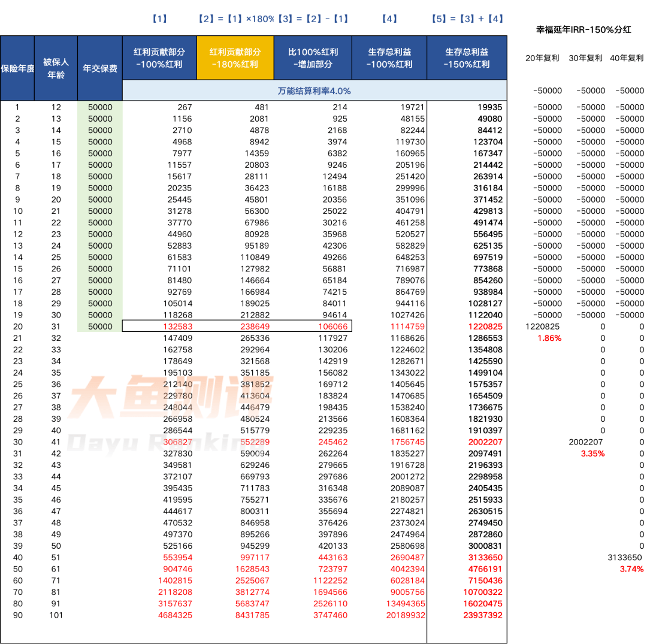The height and width of the screenshot is (644, 647).
Task: Select the 幸福延年IRR-150%分红 title
Action: tap(583, 30)
